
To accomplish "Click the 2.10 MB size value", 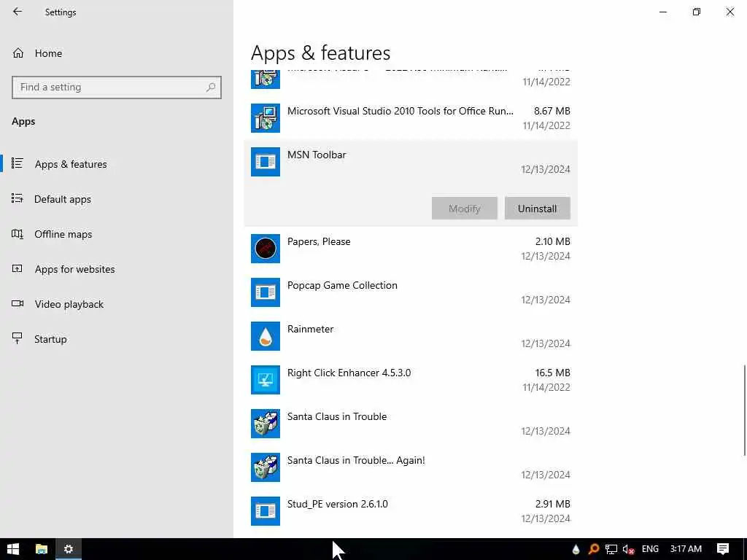I will [x=553, y=241].
